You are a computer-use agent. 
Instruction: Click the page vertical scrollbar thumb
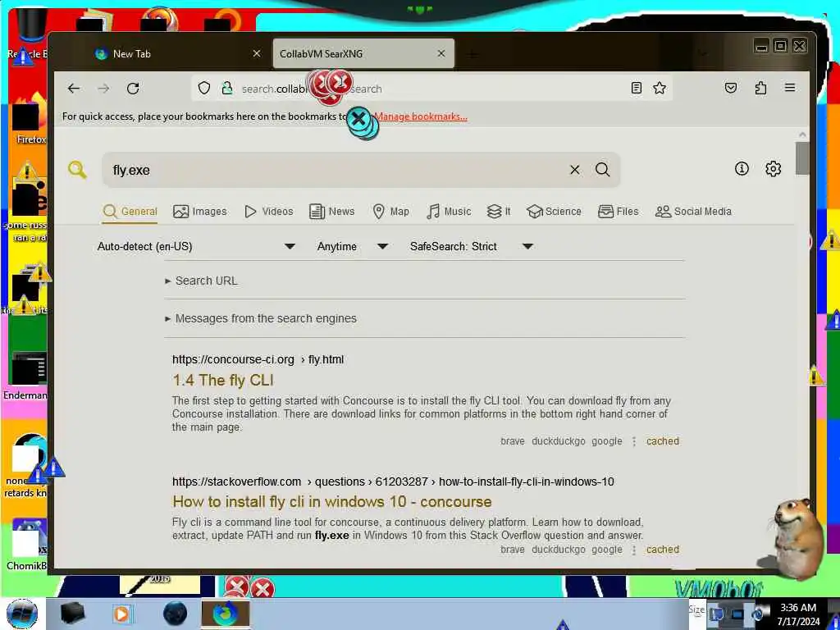click(x=801, y=158)
